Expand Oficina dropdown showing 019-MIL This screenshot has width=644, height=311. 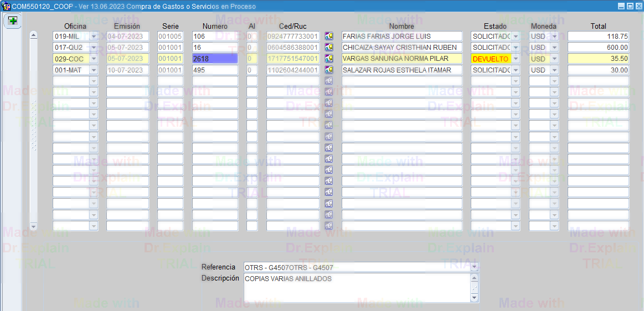tap(94, 37)
